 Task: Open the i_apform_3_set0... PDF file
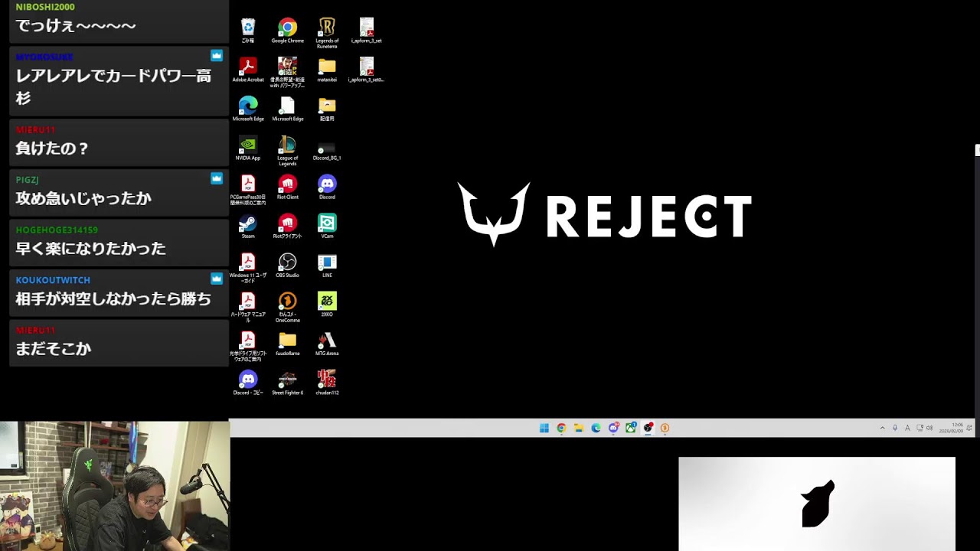367,70
